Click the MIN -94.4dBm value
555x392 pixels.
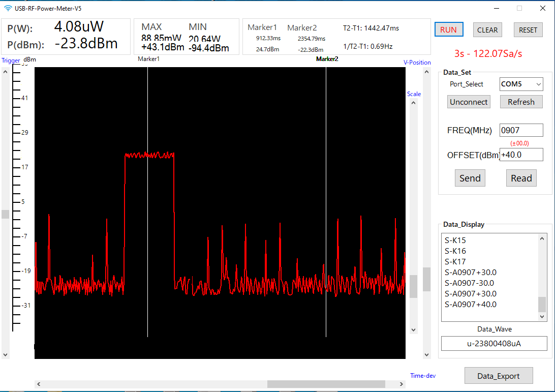click(x=209, y=48)
